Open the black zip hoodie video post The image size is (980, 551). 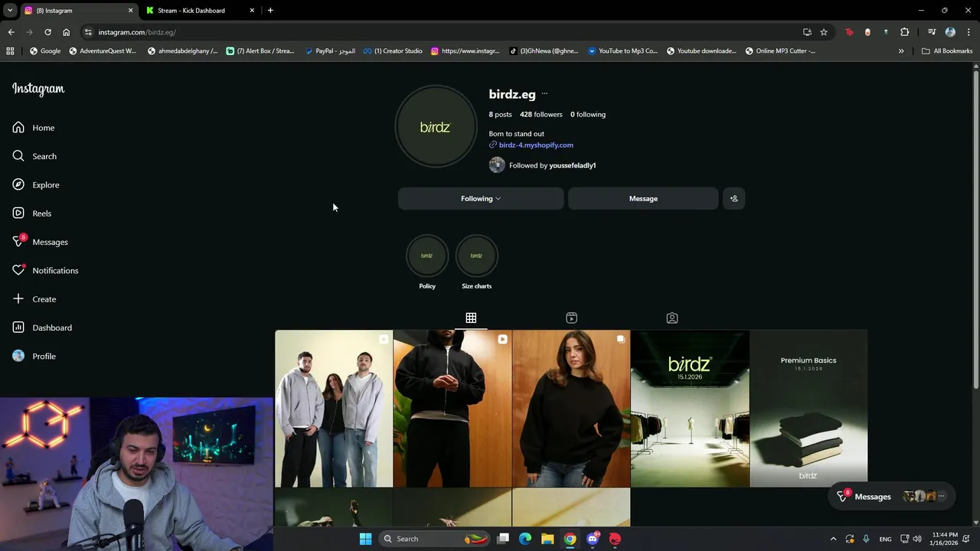(x=452, y=409)
